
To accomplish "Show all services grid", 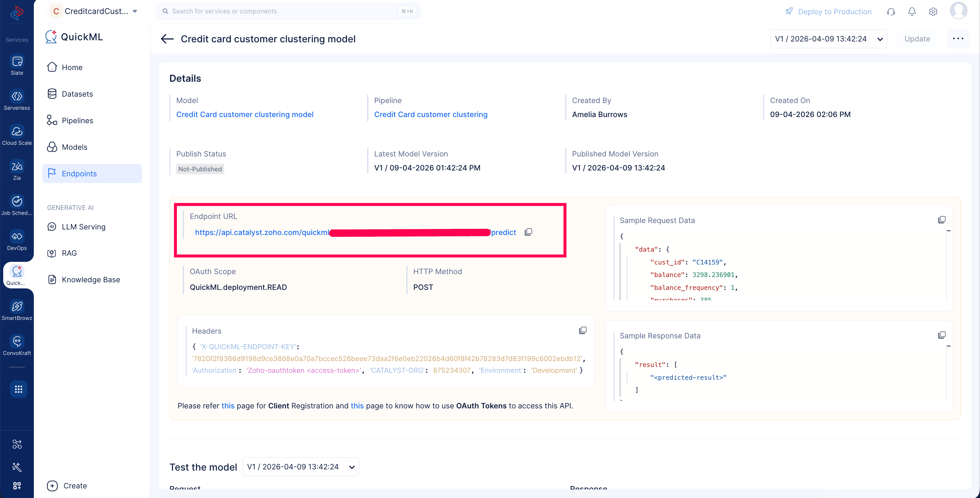I will pos(18,389).
